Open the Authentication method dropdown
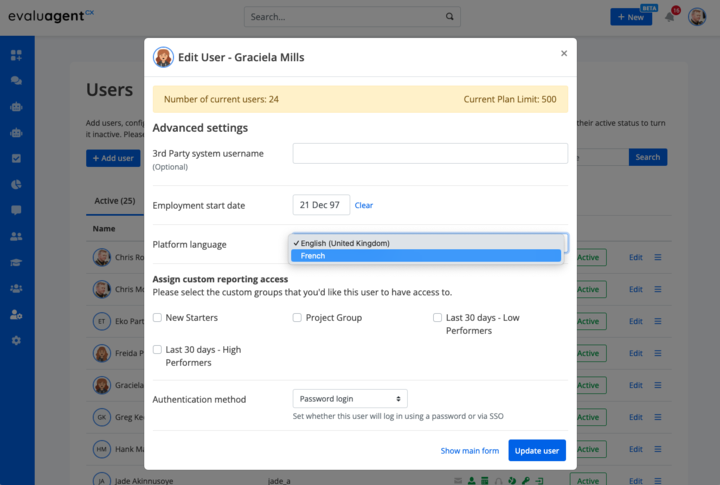Image resolution: width=720 pixels, height=485 pixels. pos(350,399)
